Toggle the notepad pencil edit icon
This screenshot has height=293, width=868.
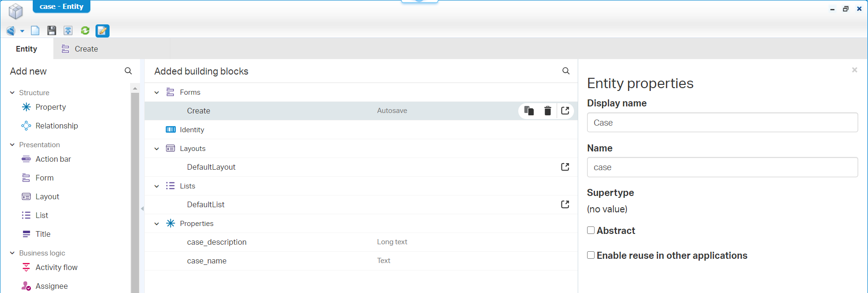click(x=103, y=31)
